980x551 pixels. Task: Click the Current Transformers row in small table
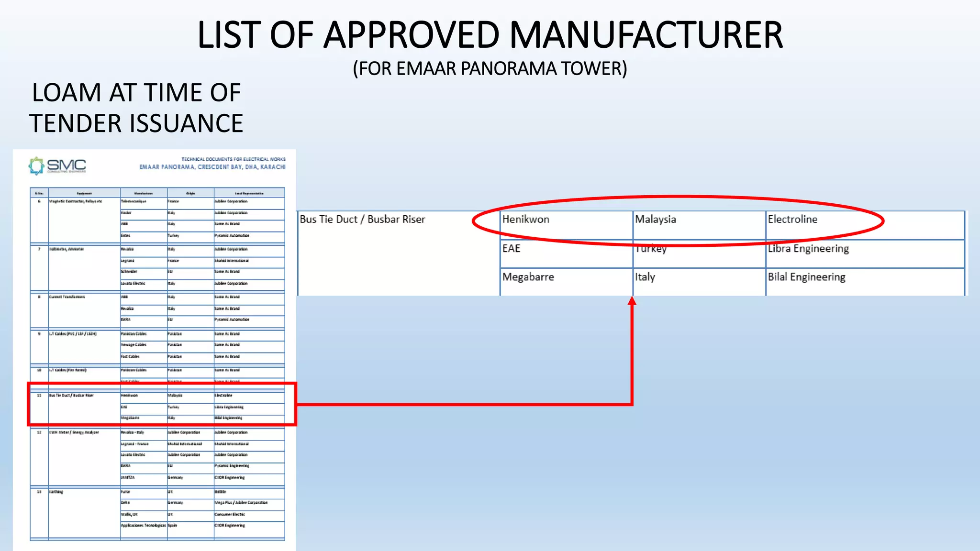67,297
